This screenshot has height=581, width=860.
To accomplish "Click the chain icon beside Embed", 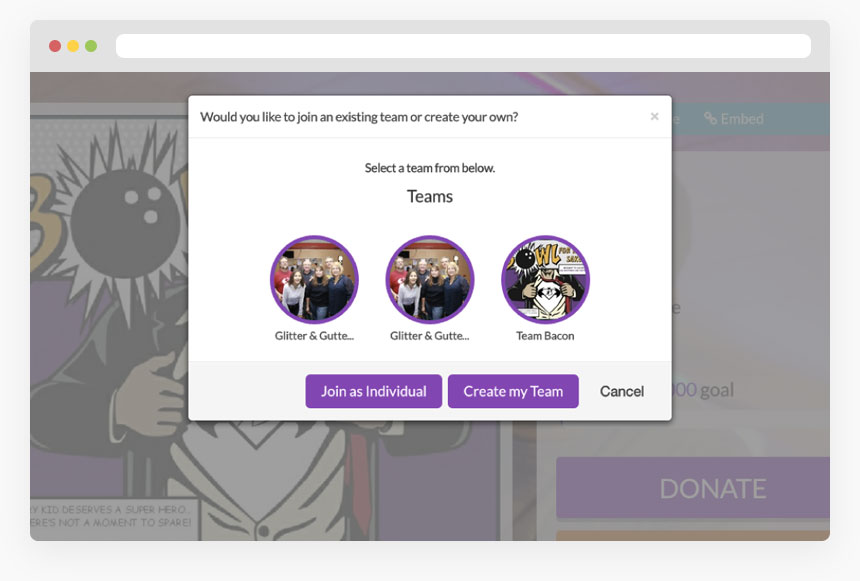I will pyautogui.click(x=710, y=119).
